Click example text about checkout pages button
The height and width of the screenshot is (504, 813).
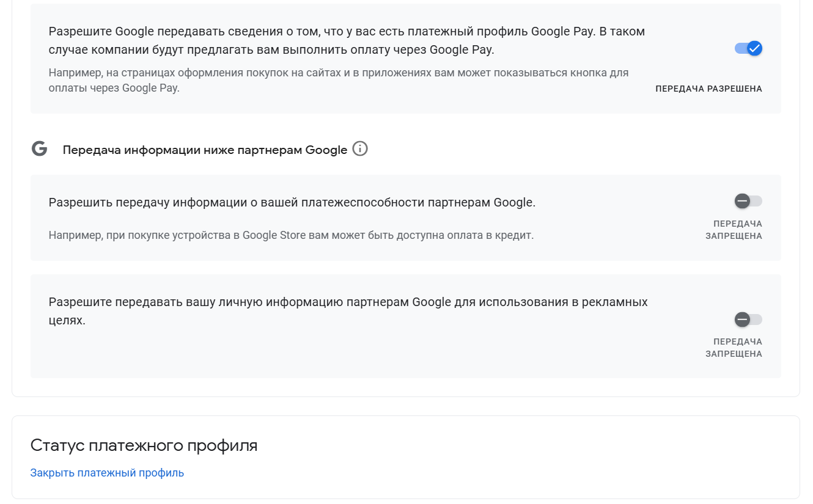pos(338,80)
